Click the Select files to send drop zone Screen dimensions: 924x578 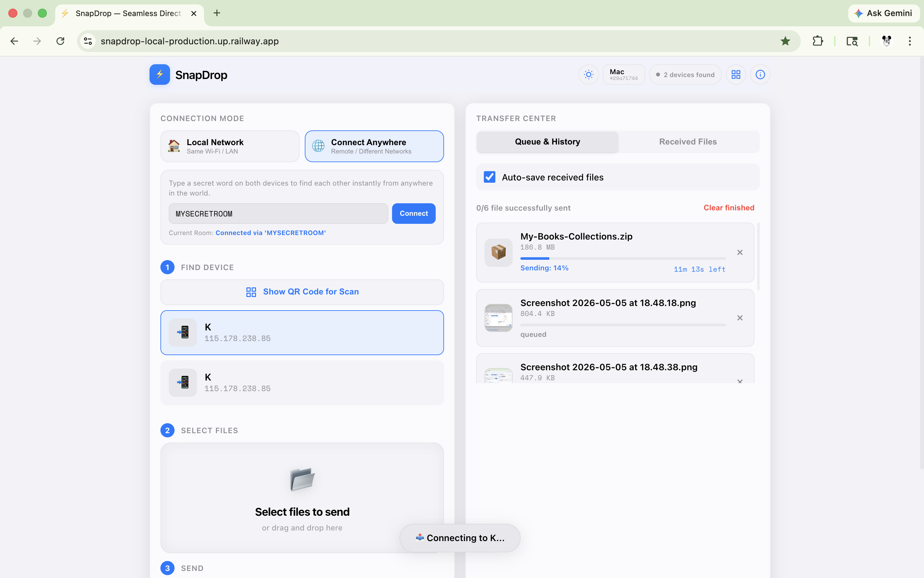coord(302,498)
